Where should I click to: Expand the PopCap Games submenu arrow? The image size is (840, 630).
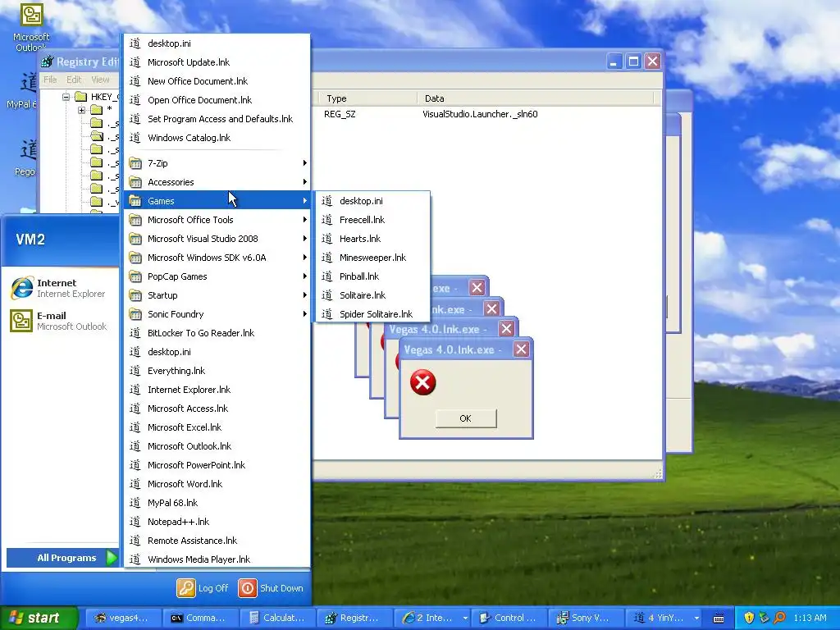click(x=305, y=276)
